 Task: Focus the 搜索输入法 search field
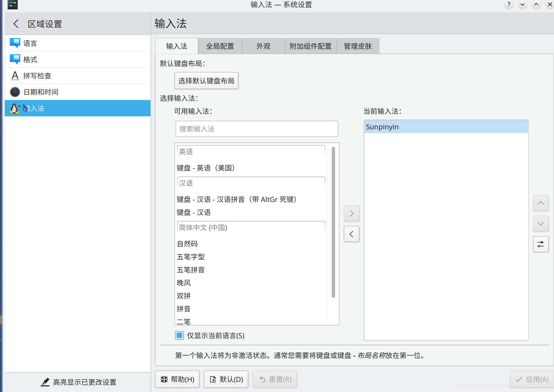pos(257,129)
